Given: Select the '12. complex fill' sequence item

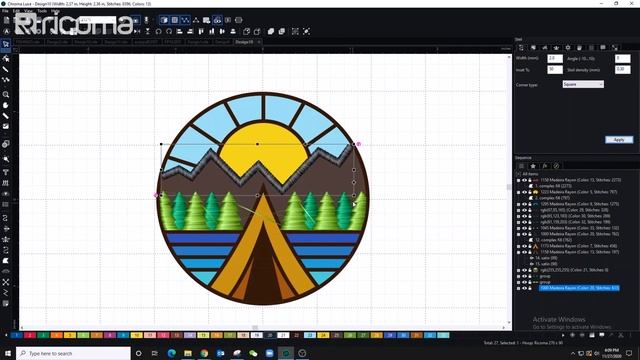Looking at the screenshot, I should (x=553, y=240).
